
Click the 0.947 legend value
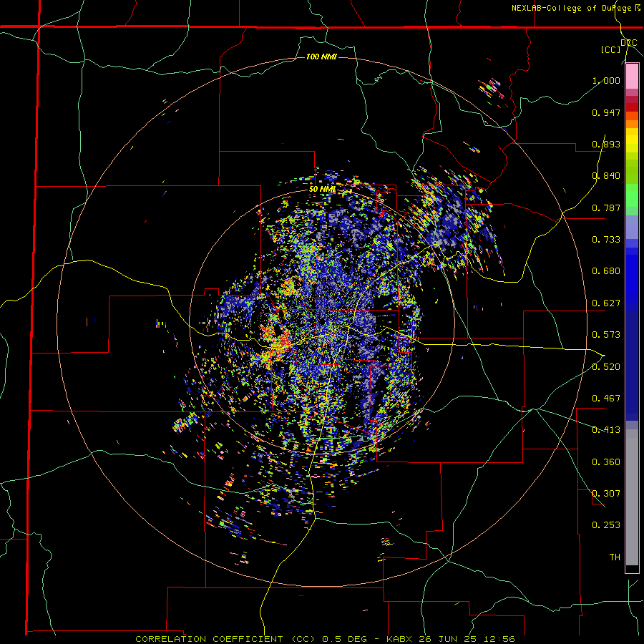606,112
